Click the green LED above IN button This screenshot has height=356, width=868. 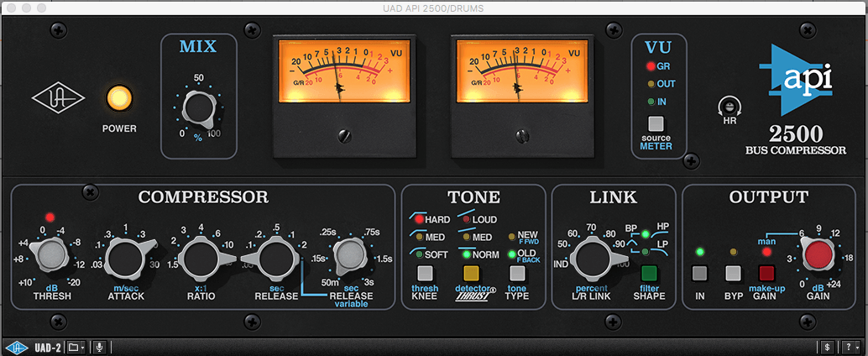[x=700, y=252]
